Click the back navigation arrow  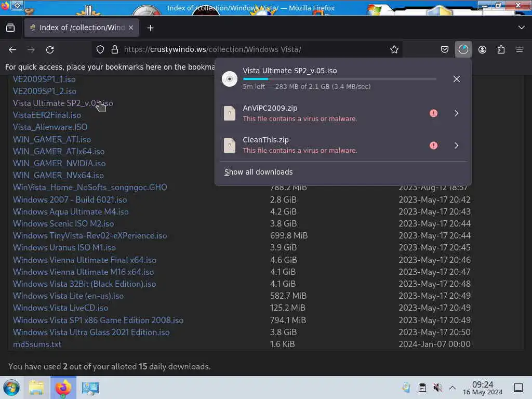tap(12, 50)
